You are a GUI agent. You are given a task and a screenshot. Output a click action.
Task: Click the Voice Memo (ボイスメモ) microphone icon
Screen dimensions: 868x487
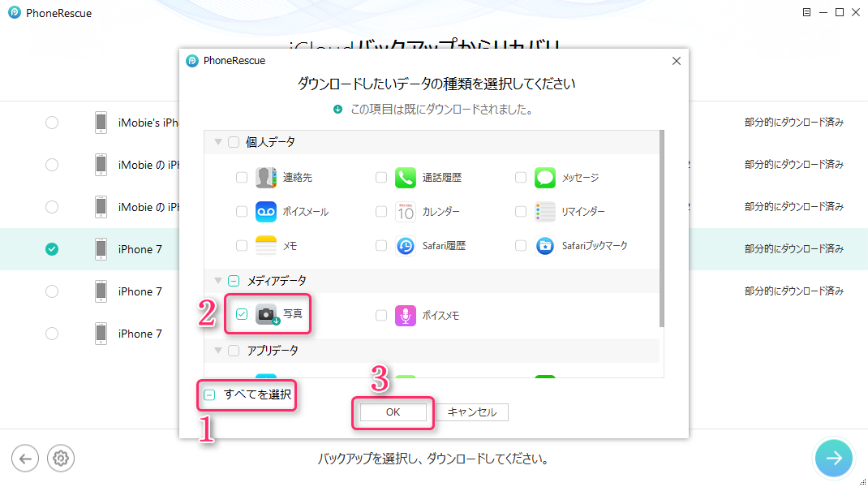pos(406,315)
